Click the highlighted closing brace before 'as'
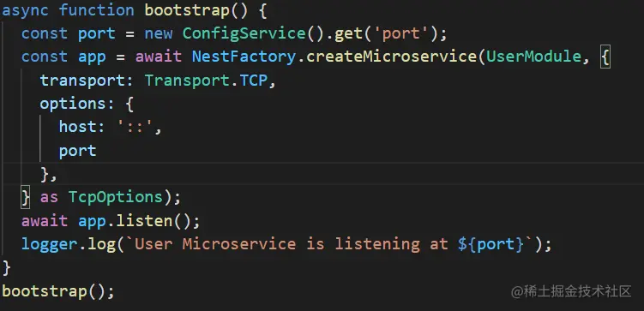This screenshot has width=644, height=311. click(26, 198)
